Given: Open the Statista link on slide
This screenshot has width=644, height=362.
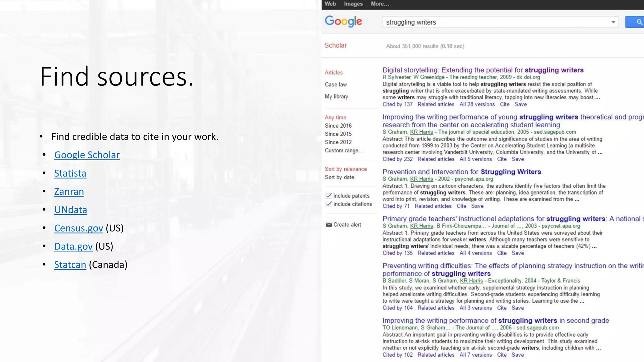Looking at the screenshot, I should coord(70,173).
